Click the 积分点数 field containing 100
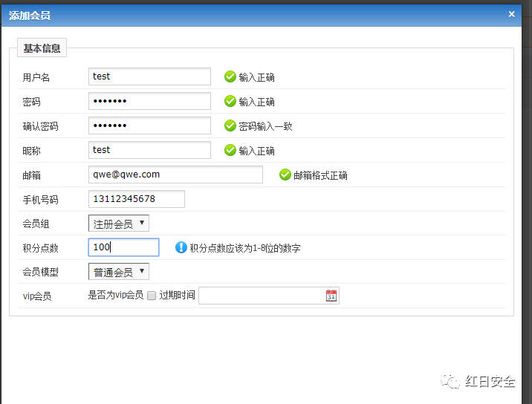The height and width of the screenshot is (404, 532). point(124,247)
